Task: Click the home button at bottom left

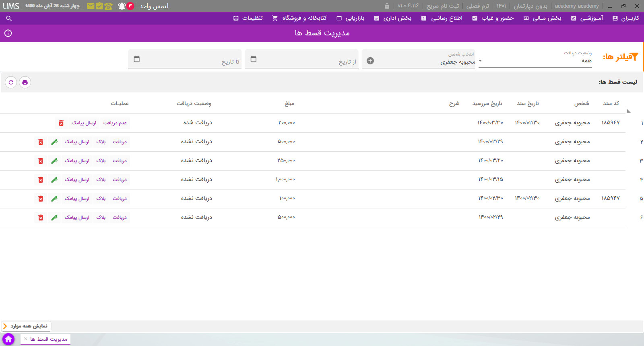Action: [x=8, y=339]
